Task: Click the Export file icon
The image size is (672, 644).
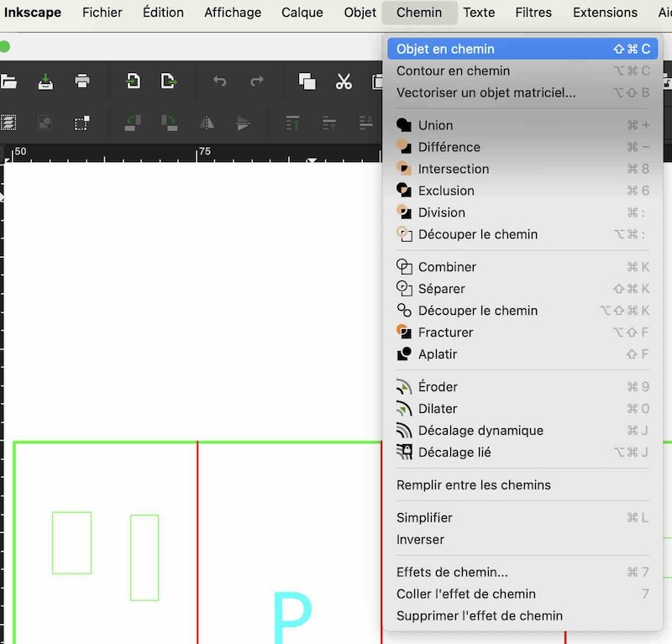Action: pos(169,81)
